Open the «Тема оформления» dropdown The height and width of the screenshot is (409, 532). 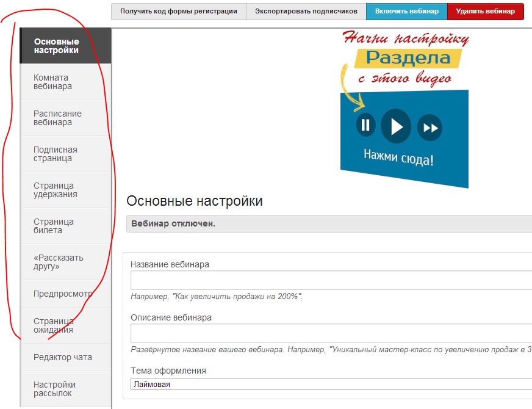(331, 384)
